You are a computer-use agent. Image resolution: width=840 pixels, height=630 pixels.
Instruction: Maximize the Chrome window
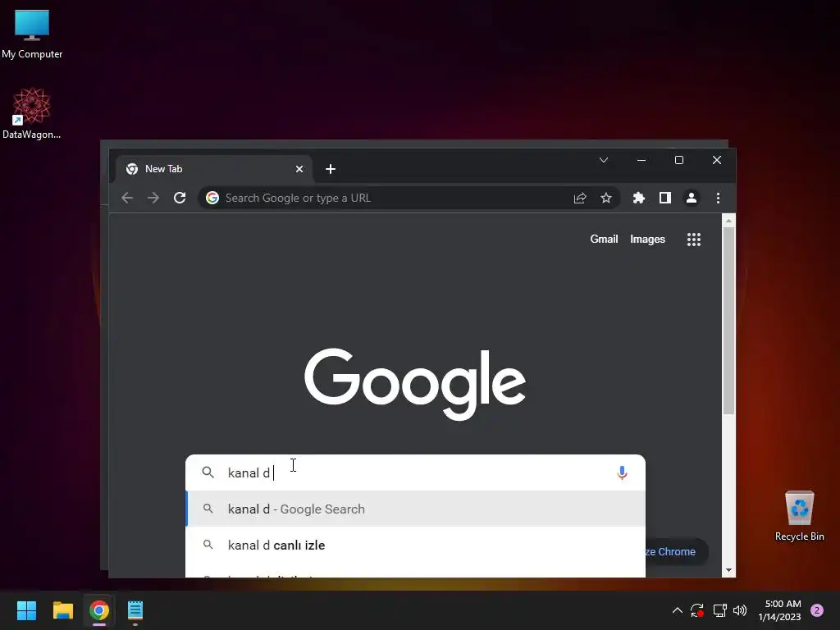[678, 160]
